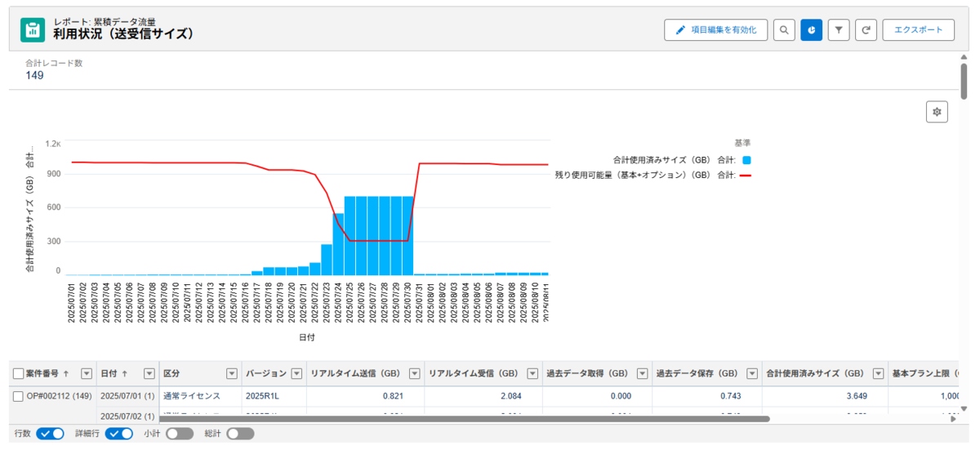Toggle the 詳細行 switch

pos(118,434)
